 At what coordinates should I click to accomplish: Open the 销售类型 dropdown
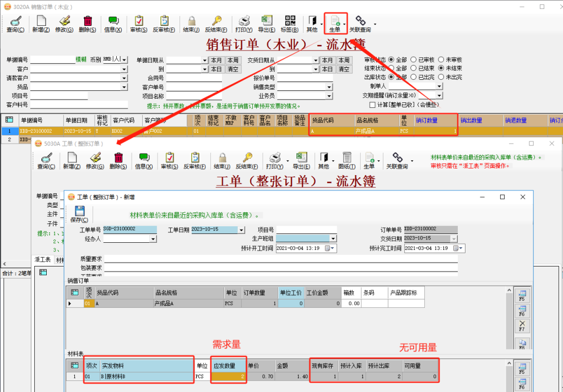coord(328,86)
